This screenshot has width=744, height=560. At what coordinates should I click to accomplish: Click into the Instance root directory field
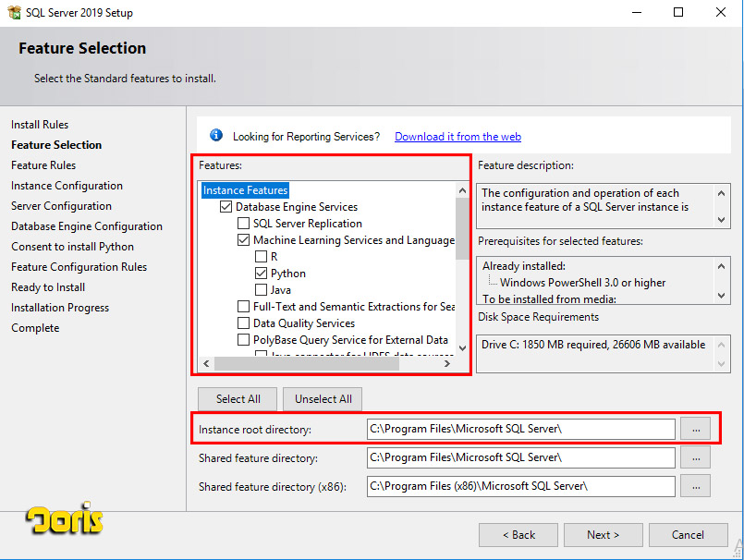pyautogui.click(x=520, y=429)
